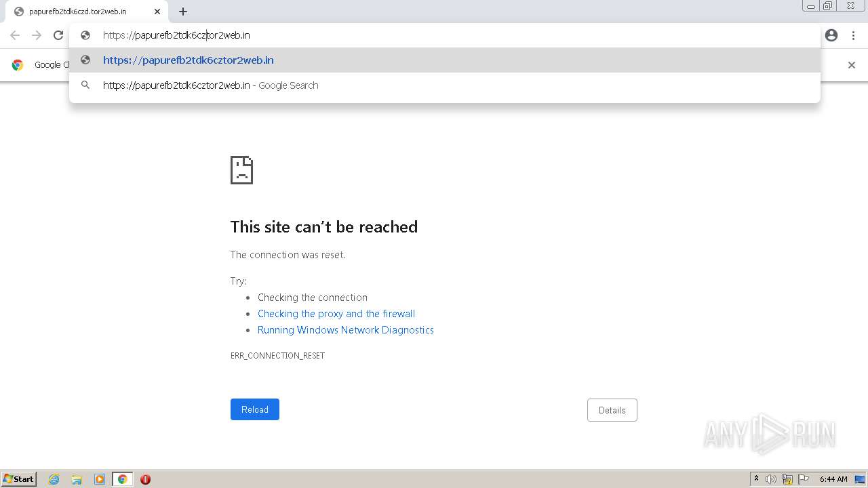Choose the https://papurefb2tdk6cztor2web.in URL suggestion

(445, 60)
